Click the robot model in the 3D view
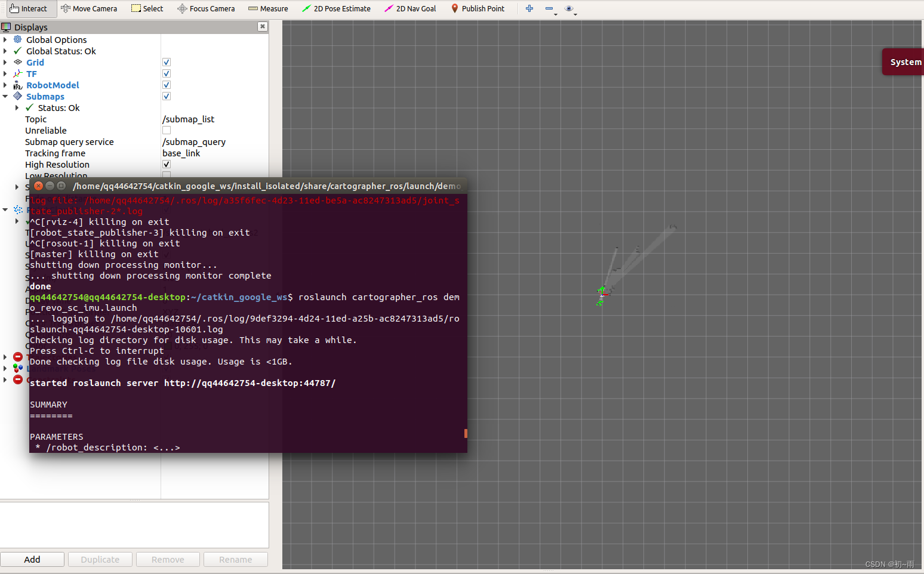The width and height of the screenshot is (924, 574). click(x=602, y=294)
